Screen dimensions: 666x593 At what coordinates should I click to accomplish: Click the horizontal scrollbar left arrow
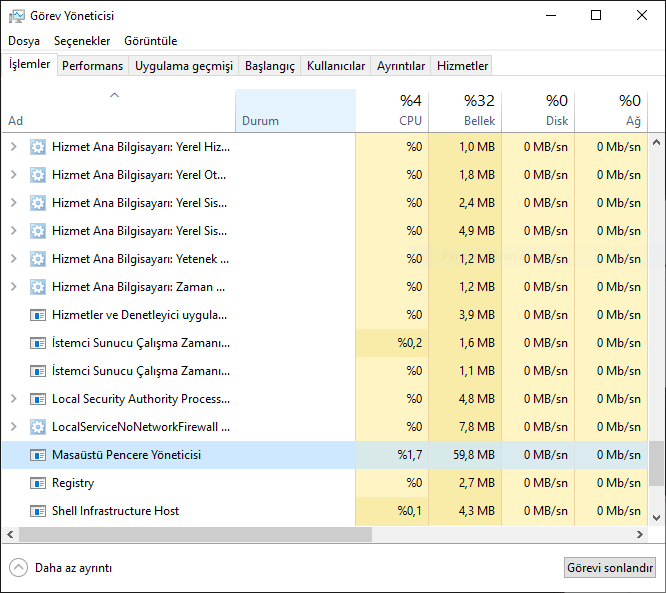(x=10, y=534)
